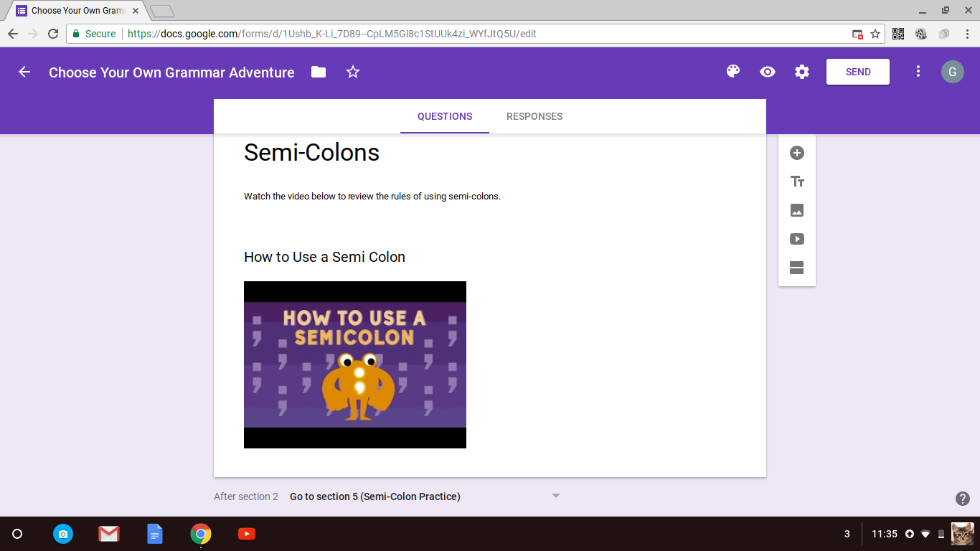Bookmark this page with the star
980x551 pixels.
coord(875,34)
